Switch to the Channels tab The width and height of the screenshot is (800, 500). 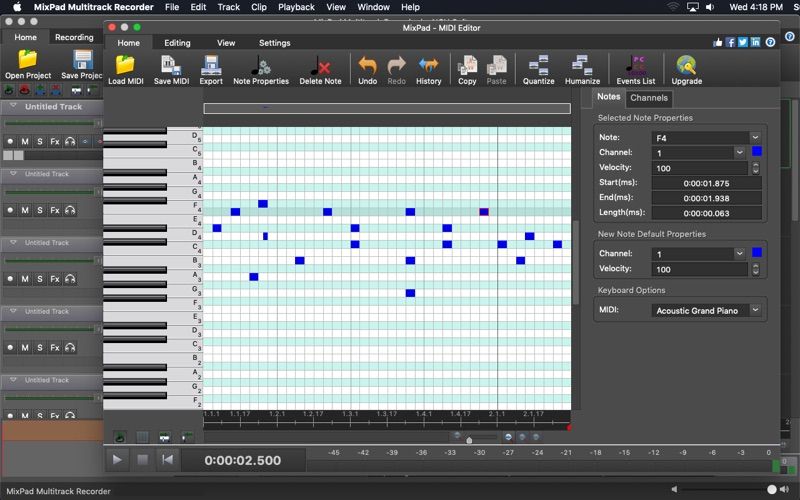click(x=648, y=98)
